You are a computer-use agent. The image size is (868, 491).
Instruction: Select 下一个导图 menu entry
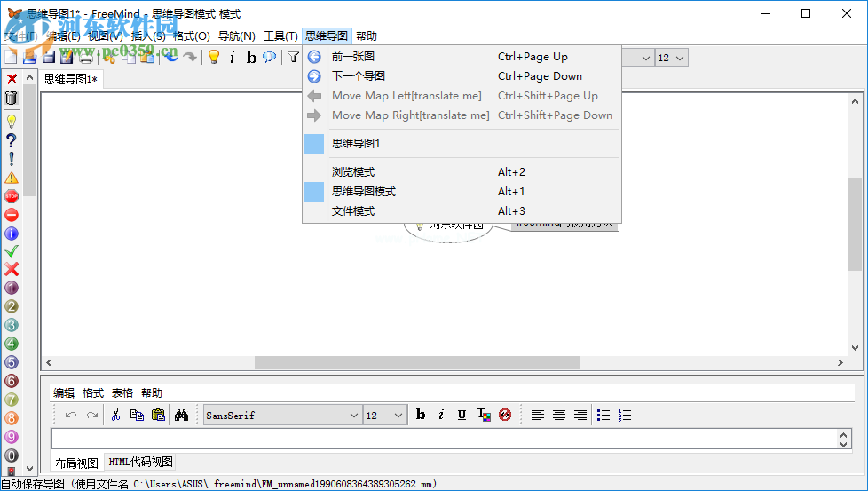[x=462, y=75]
